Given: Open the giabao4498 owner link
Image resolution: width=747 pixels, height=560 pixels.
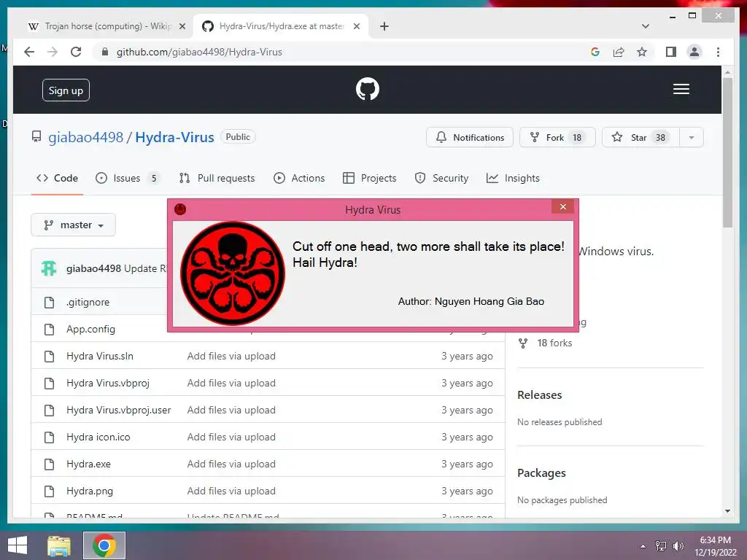Looking at the screenshot, I should point(86,137).
